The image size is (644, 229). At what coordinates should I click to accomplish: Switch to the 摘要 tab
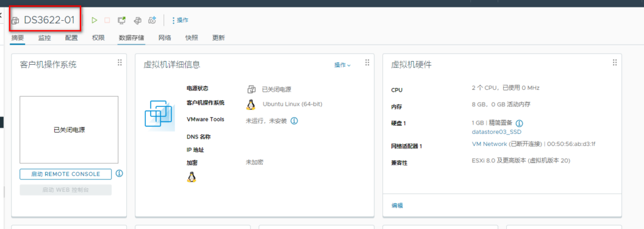click(x=18, y=38)
